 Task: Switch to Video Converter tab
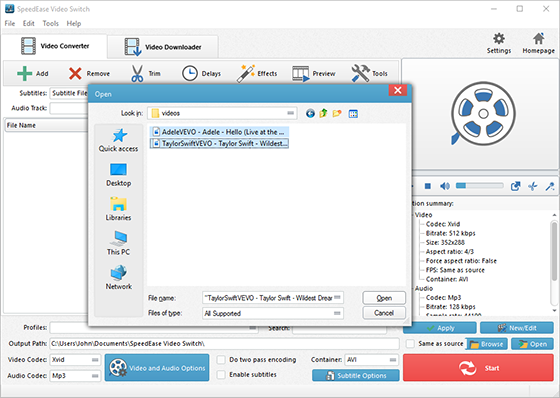pyautogui.click(x=55, y=46)
